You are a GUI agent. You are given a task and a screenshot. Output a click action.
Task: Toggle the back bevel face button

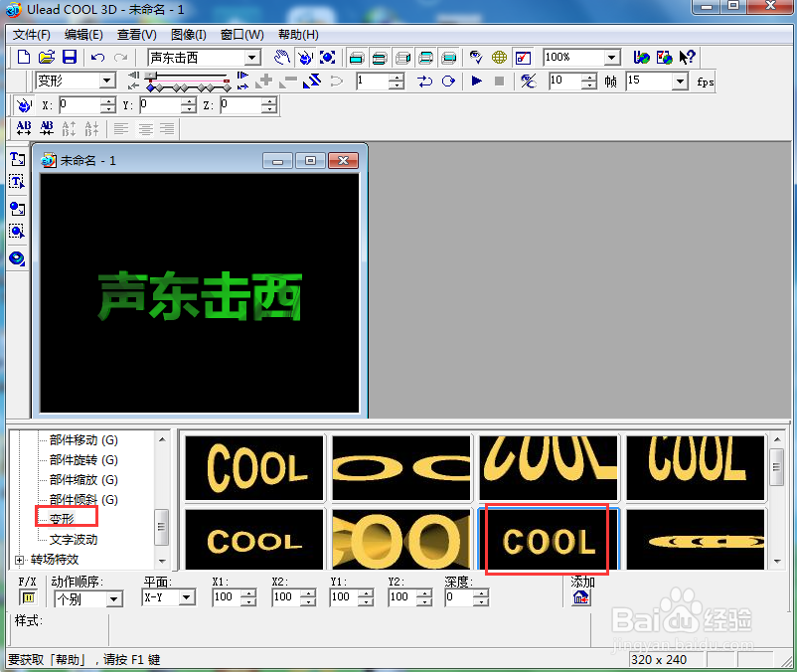click(x=426, y=58)
